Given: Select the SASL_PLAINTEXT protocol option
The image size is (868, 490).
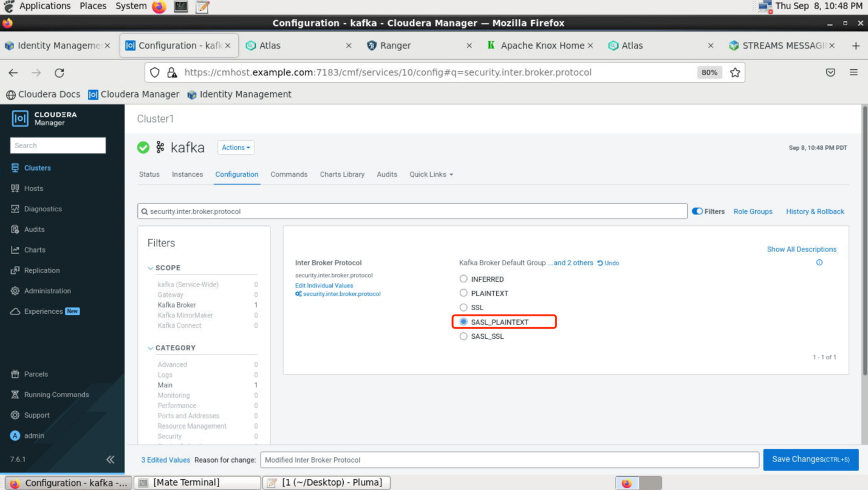Looking at the screenshot, I should pos(463,322).
